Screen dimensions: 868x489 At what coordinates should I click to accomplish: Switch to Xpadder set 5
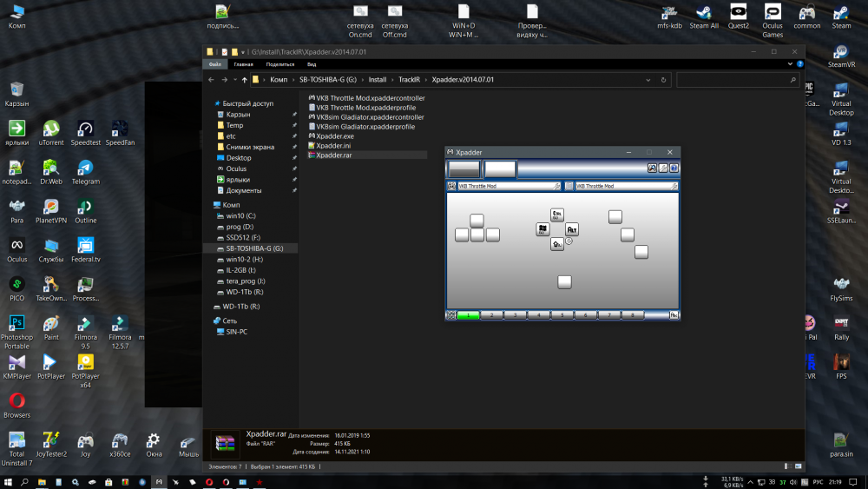tap(562, 315)
